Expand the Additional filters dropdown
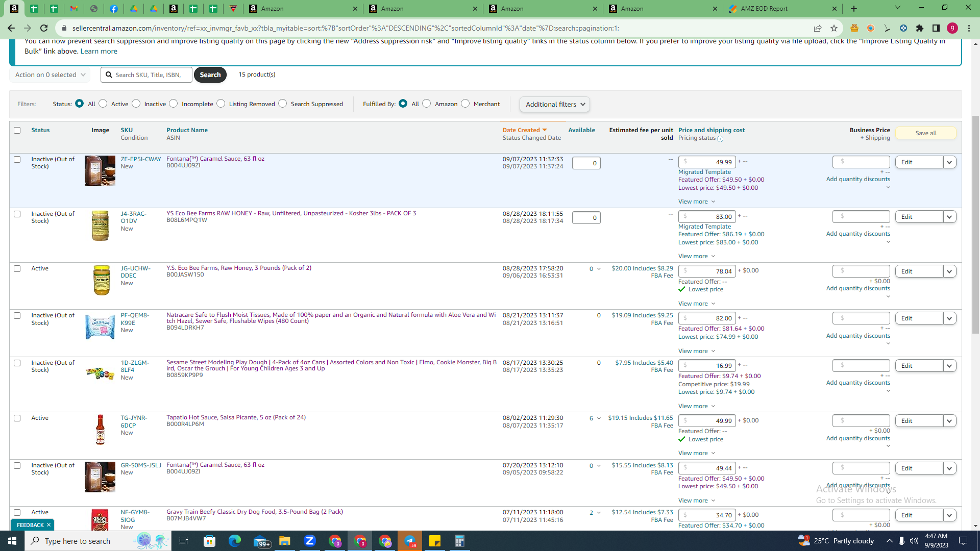 pyautogui.click(x=555, y=105)
